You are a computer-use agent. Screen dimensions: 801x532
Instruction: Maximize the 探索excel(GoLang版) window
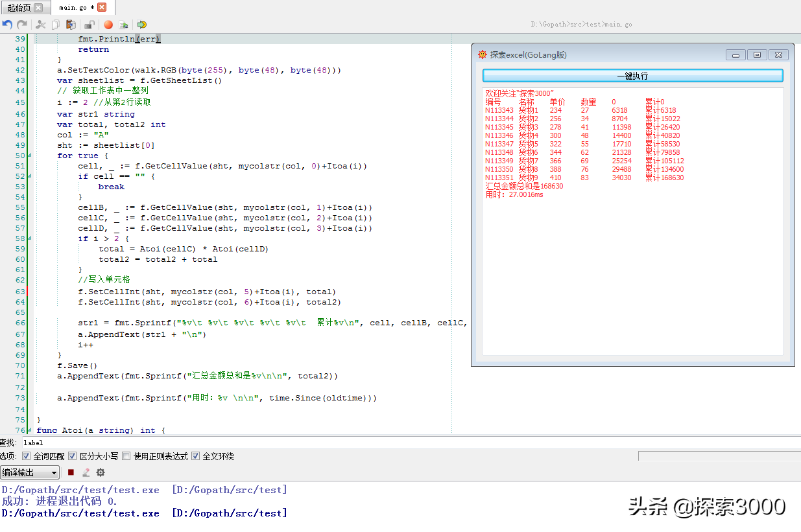point(757,55)
